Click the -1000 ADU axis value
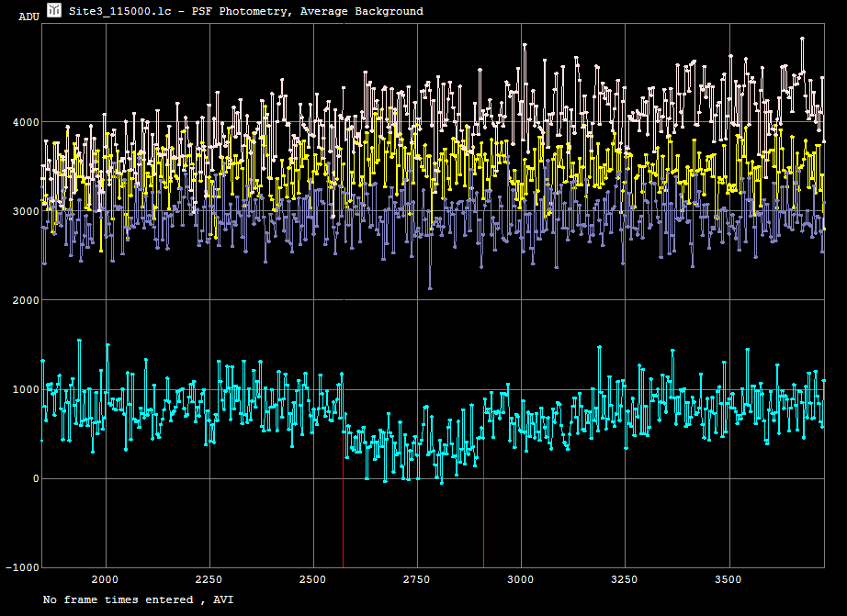The image size is (847, 616). click(23, 567)
